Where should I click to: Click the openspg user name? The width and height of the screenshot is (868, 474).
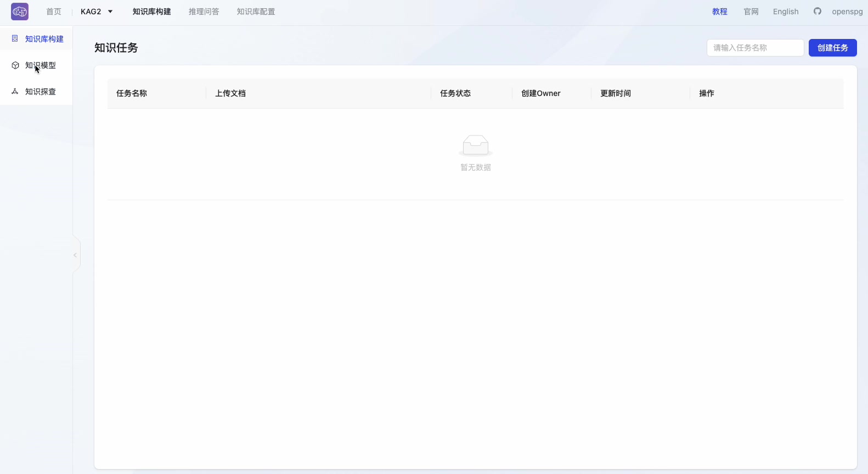point(847,12)
